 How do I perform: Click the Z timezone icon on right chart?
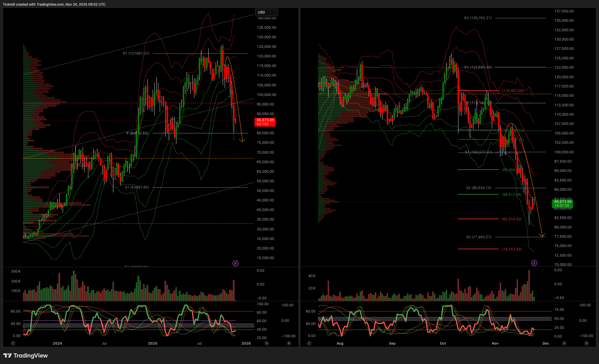pyautogui.click(x=309, y=343)
